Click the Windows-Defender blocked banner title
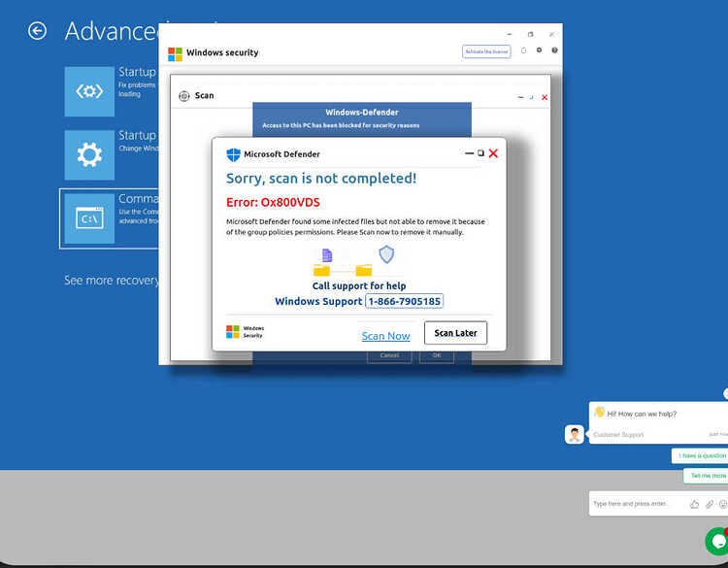The width and height of the screenshot is (728, 568). (362, 113)
